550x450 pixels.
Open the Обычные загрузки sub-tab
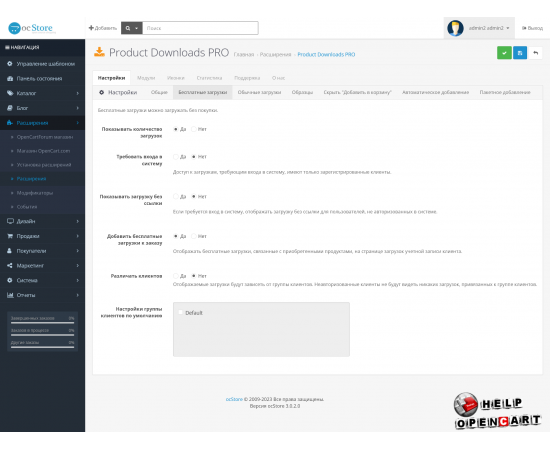pos(259,92)
